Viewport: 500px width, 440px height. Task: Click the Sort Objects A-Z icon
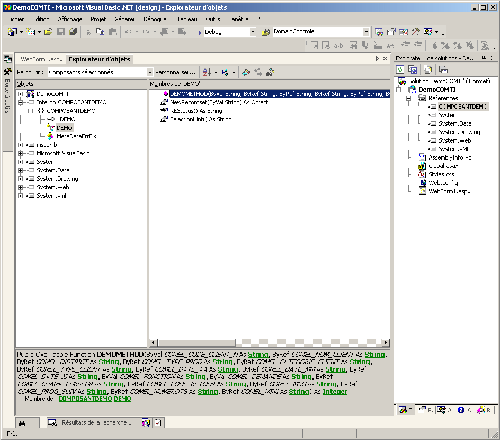(207, 72)
